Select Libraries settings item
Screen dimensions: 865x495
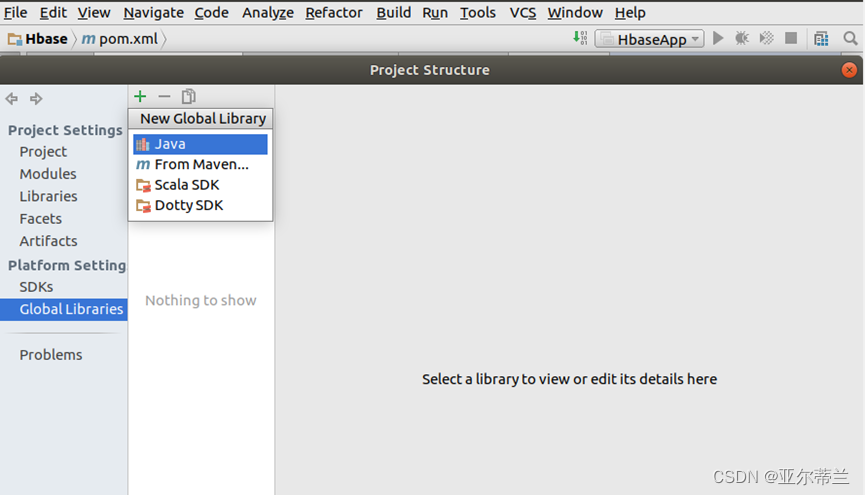(49, 196)
